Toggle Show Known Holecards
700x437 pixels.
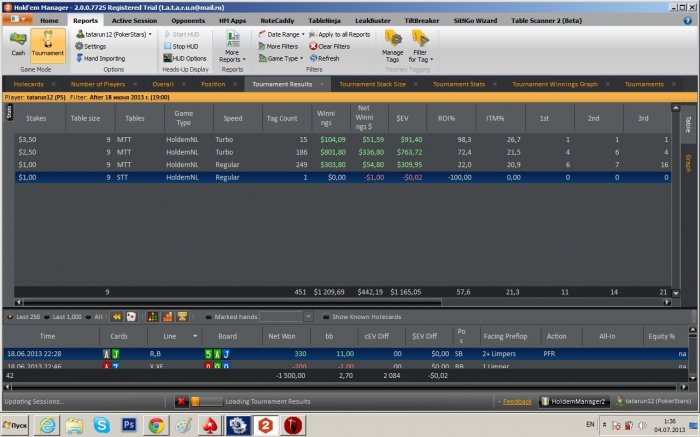coord(362,317)
